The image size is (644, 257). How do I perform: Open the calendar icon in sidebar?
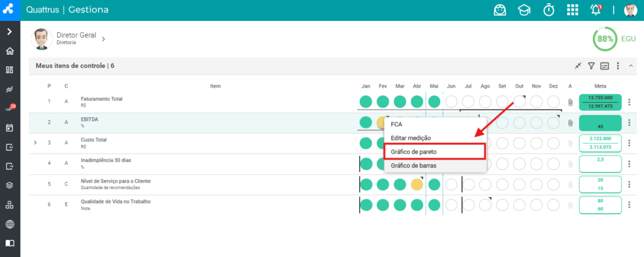[x=10, y=127]
